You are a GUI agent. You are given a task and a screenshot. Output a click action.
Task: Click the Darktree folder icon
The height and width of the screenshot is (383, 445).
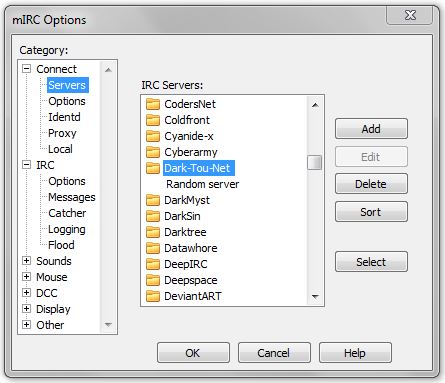[x=153, y=232]
